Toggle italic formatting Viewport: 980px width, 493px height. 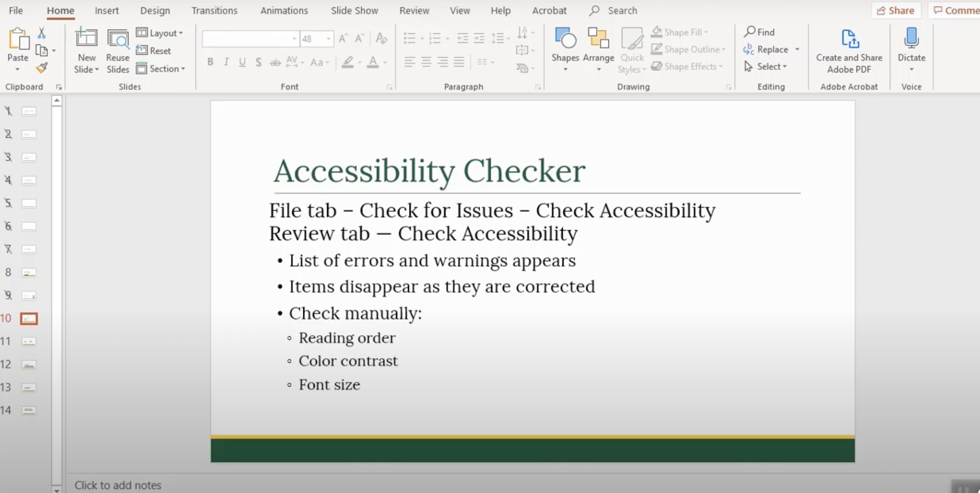pyautogui.click(x=226, y=62)
